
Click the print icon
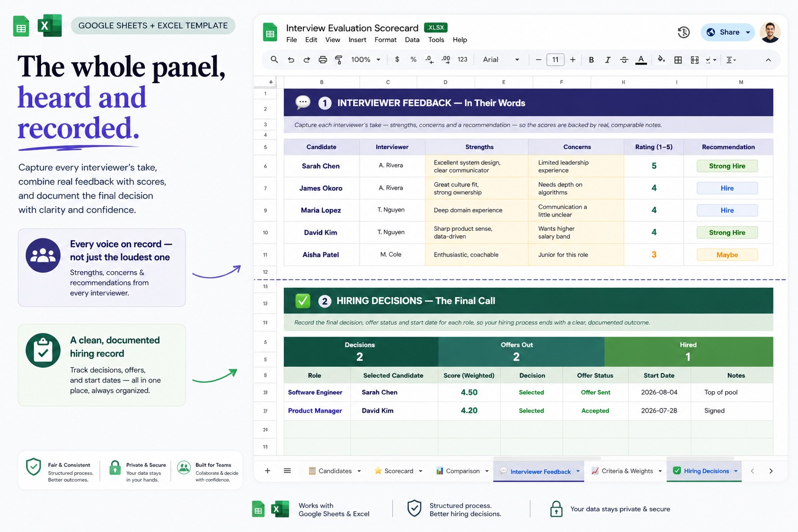click(323, 60)
